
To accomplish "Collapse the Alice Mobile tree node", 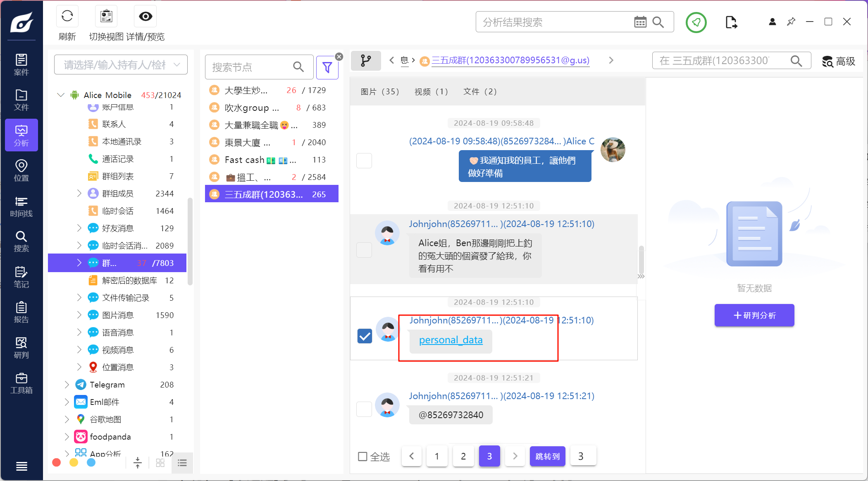I will 61,95.
